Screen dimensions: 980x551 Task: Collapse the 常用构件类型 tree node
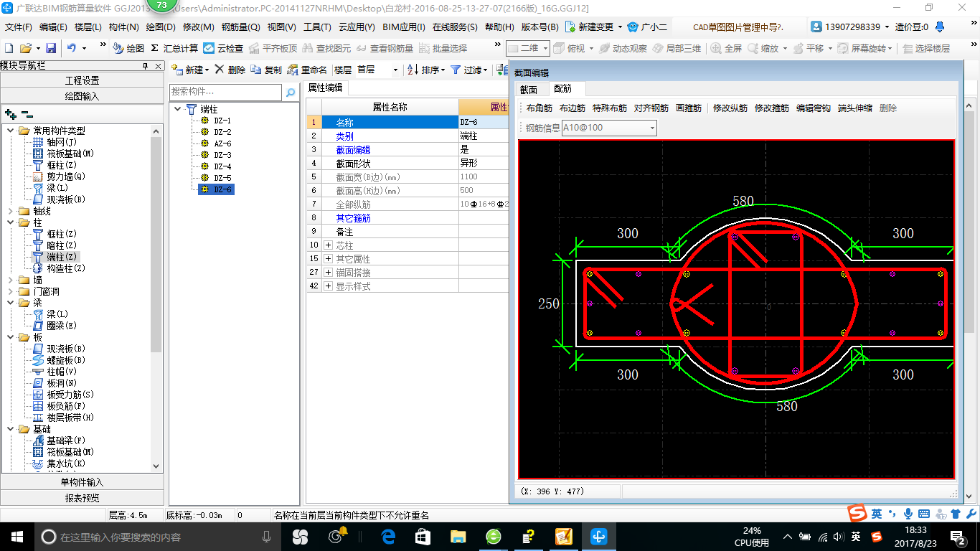(11, 131)
